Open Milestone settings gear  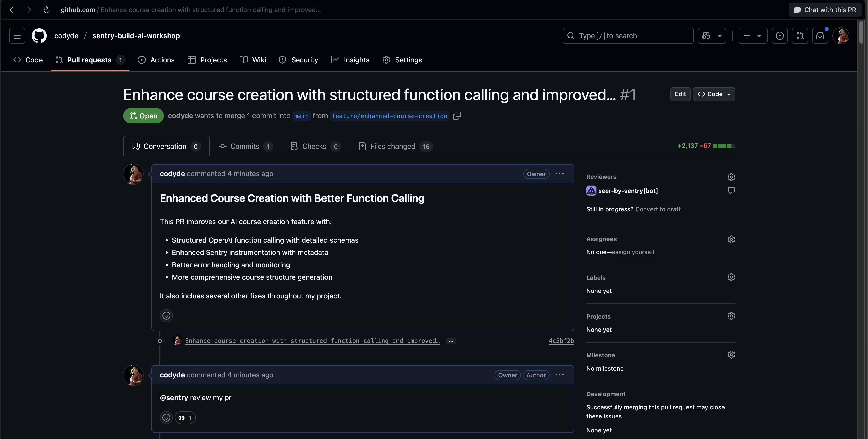(731, 355)
